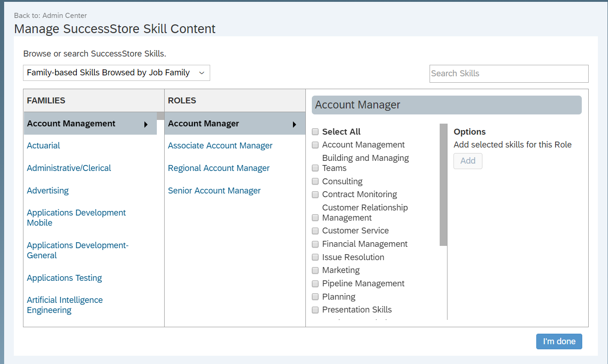Select Applications Testing family

click(x=64, y=278)
